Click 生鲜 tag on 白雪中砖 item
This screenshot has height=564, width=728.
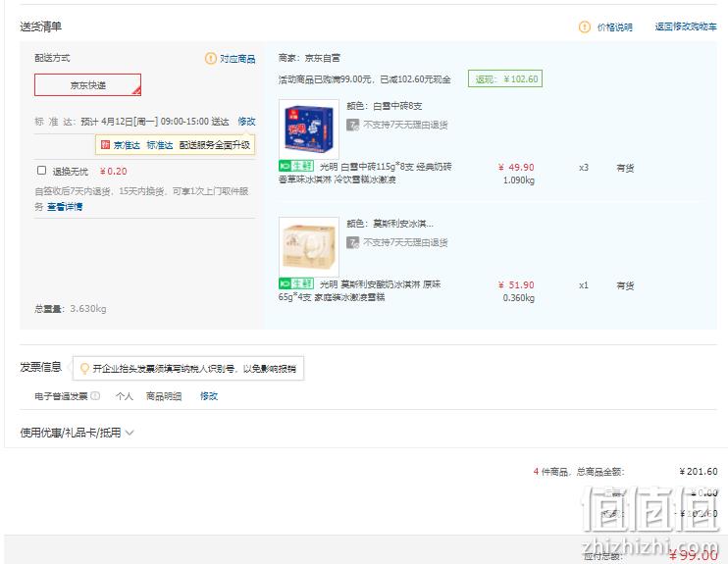[x=296, y=166]
